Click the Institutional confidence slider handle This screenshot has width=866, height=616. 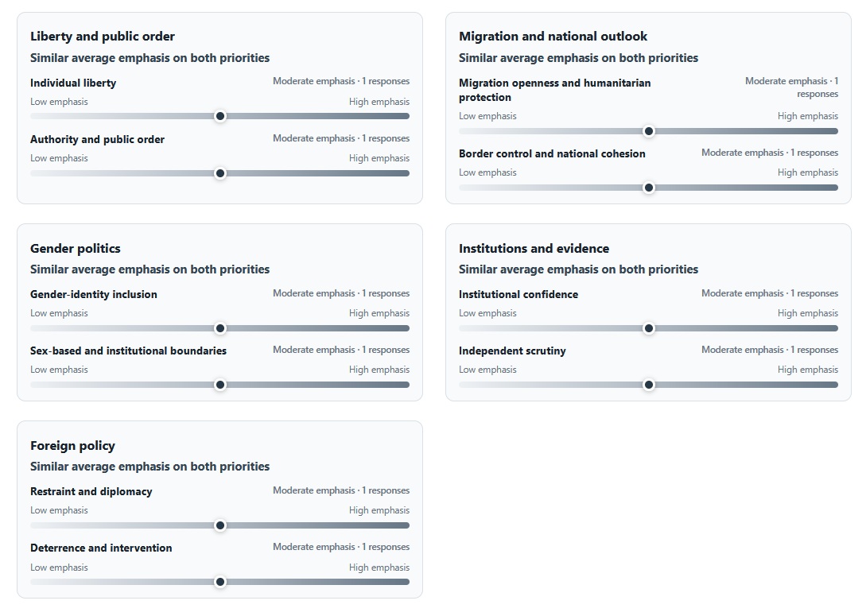click(x=649, y=328)
